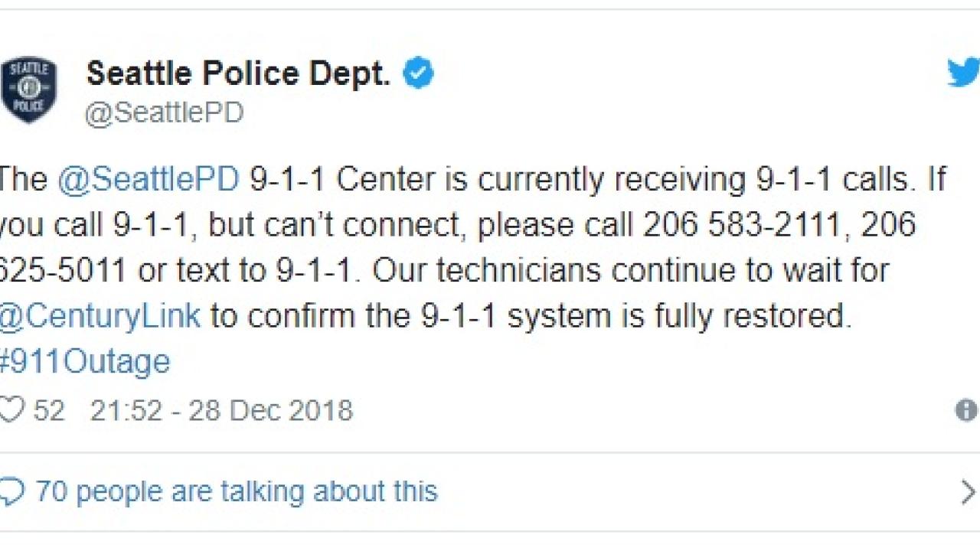Open the @SeattlePD handle under the name
The width and height of the screenshot is (980, 551).
pyautogui.click(x=164, y=113)
